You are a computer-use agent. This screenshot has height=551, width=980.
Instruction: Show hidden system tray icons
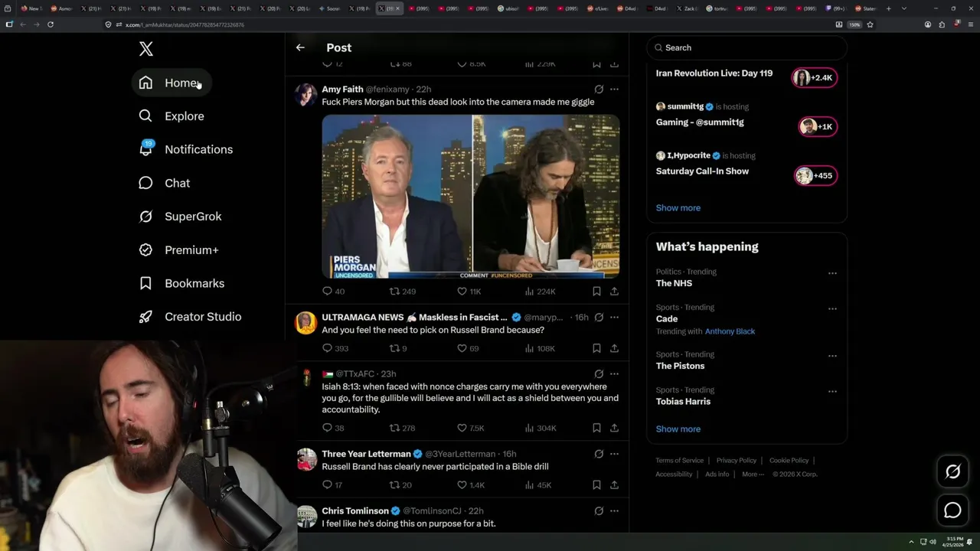[x=911, y=542]
